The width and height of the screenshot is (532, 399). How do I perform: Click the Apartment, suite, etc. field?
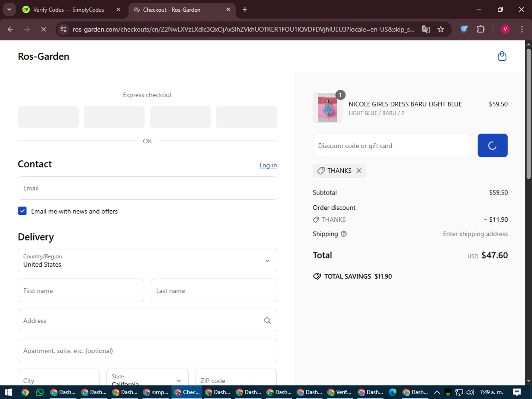(x=147, y=350)
